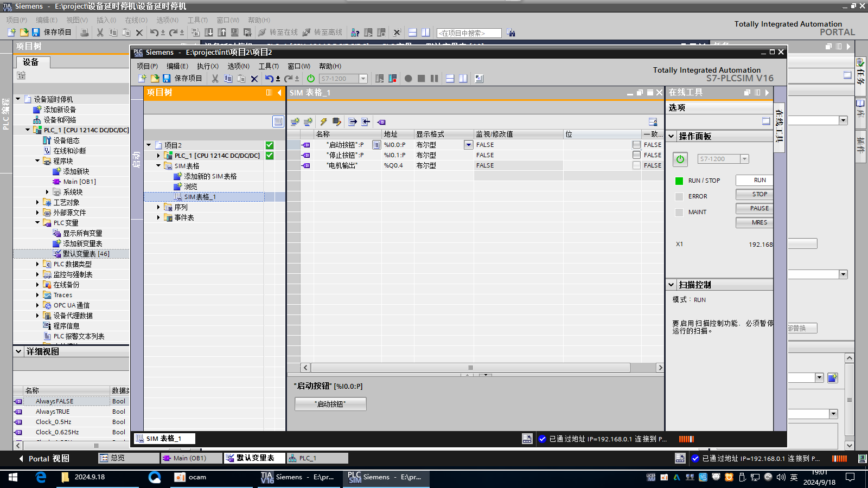Click pause icon in PLCSIM toolbar

(x=434, y=79)
